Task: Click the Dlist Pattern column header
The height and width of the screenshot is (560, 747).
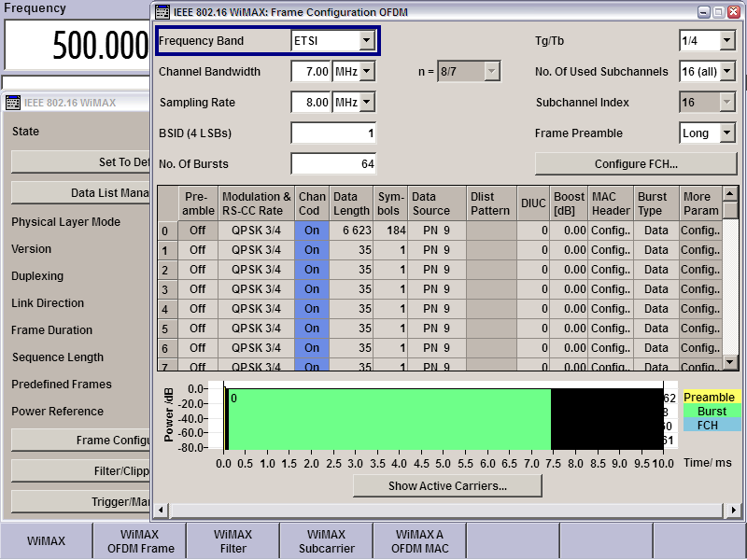Action: [491, 203]
